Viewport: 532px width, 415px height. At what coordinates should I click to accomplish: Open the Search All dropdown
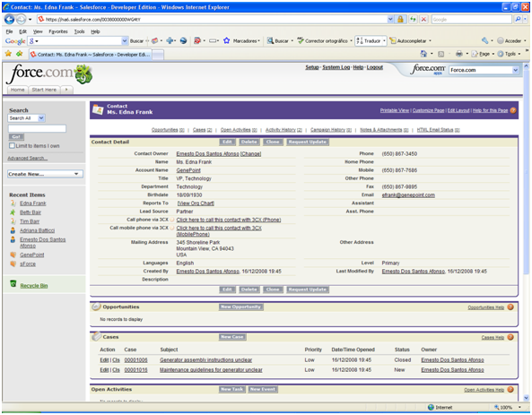click(26, 118)
